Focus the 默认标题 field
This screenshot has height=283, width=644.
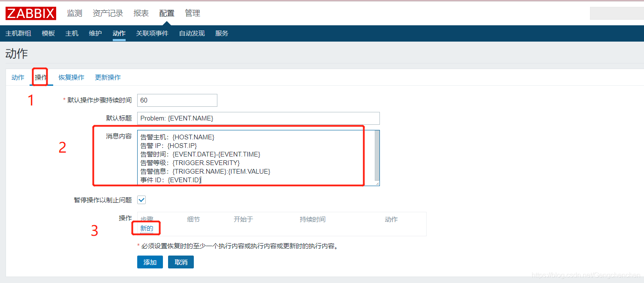pyautogui.click(x=259, y=118)
